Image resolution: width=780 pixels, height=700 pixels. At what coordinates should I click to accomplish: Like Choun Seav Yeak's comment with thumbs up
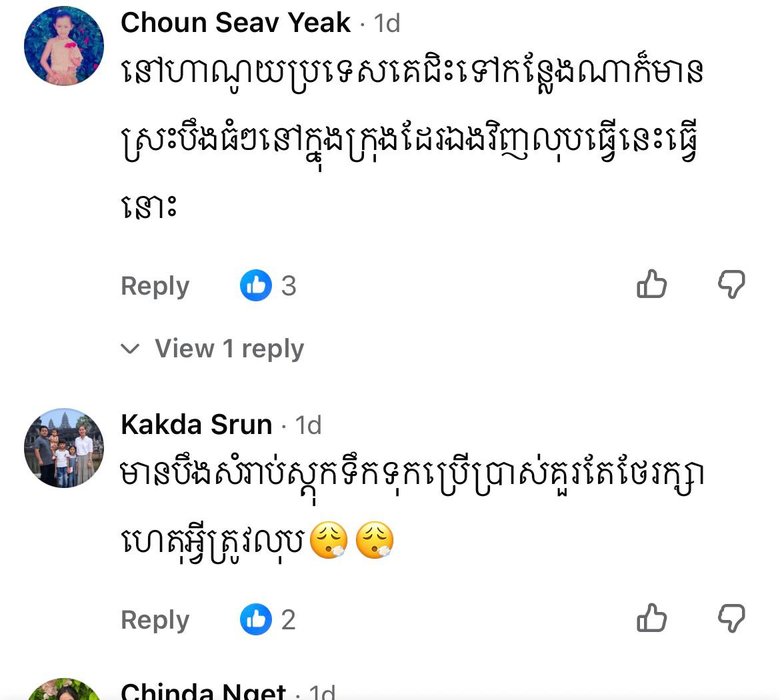coord(651,284)
